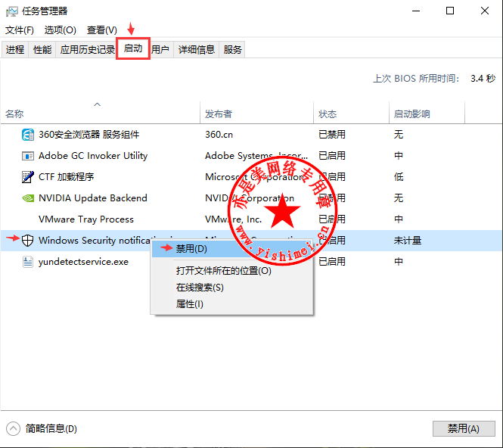Screen dimensions: 503x448
Task: Click the CTF loader program icon
Action: point(28,177)
